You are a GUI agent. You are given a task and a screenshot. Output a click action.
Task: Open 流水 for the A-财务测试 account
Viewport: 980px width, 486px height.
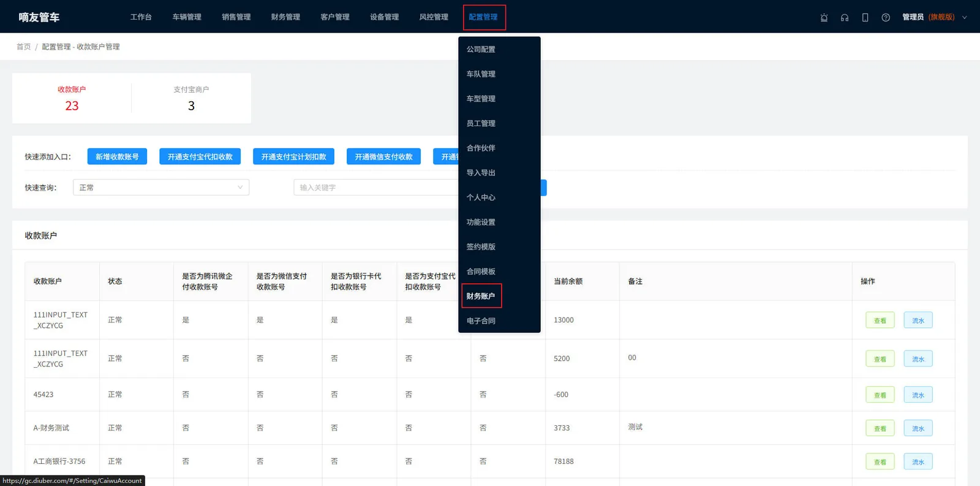(x=918, y=428)
